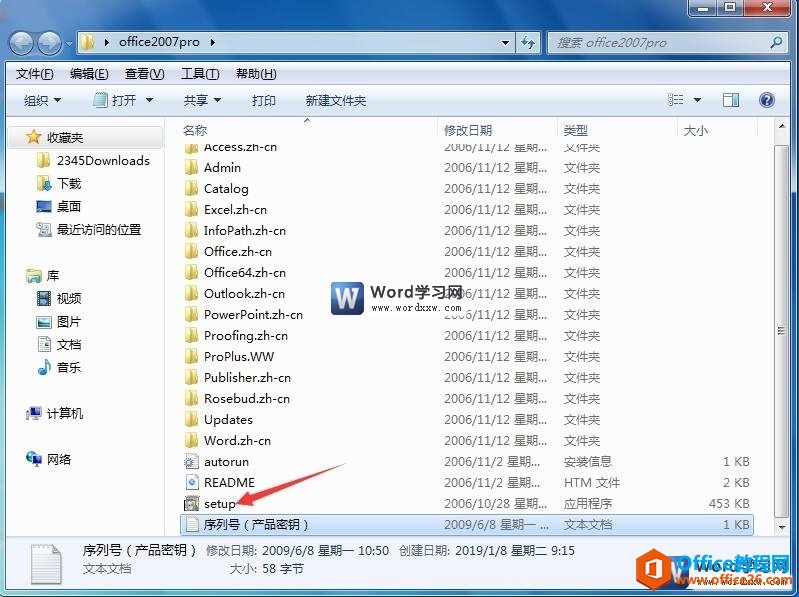Open the 共享 dropdown menu
Screen dimensions: 799x597
(202, 100)
